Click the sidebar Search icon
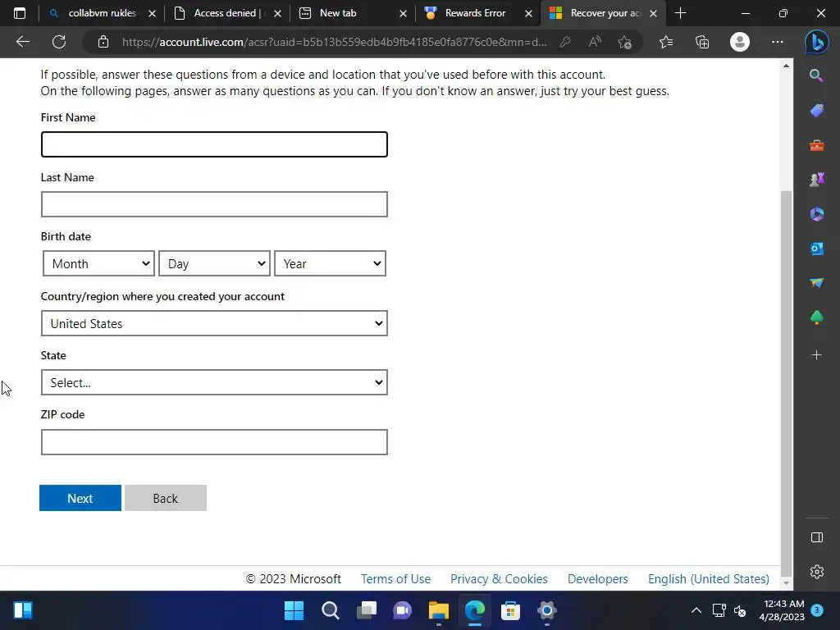Image resolution: width=840 pixels, height=630 pixels. coord(816,75)
